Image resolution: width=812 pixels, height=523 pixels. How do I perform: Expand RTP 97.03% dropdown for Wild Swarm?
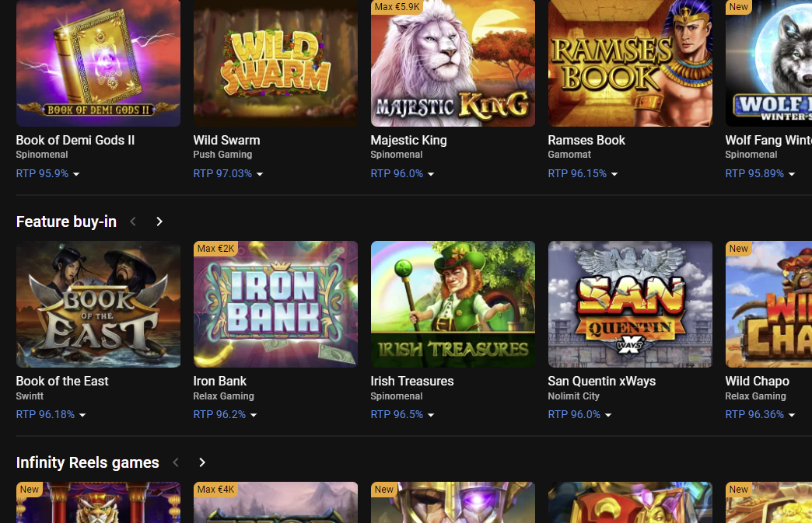228,174
